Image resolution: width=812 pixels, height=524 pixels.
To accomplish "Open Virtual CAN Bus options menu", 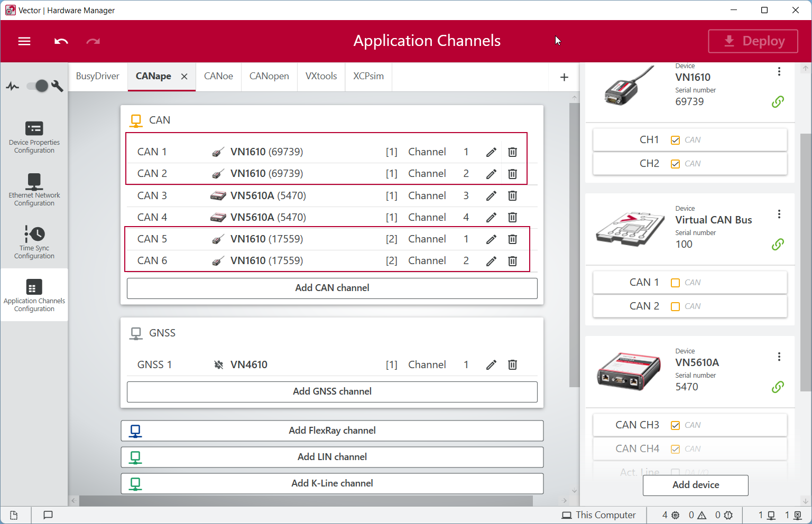I will [x=779, y=214].
